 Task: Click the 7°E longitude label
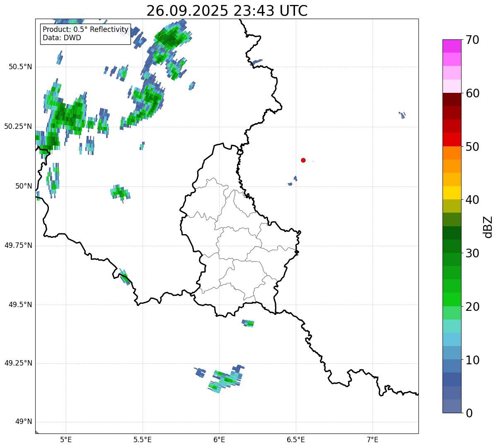372,439
